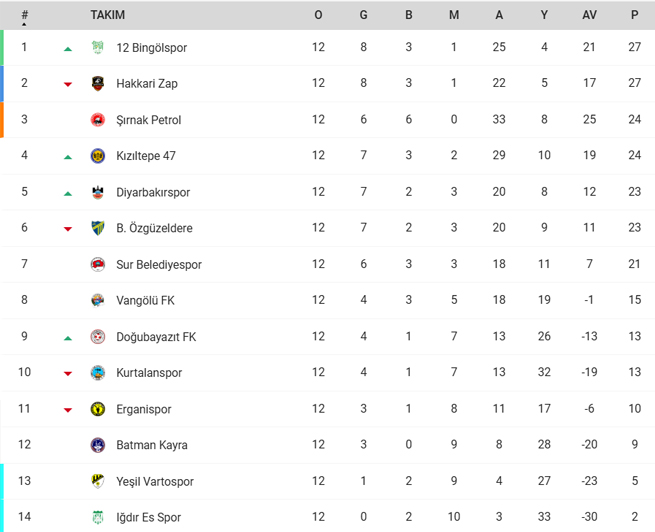Click the Yeşil Vartospor team badge
Image resolution: width=655 pixels, height=532 pixels.
pyautogui.click(x=98, y=481)
